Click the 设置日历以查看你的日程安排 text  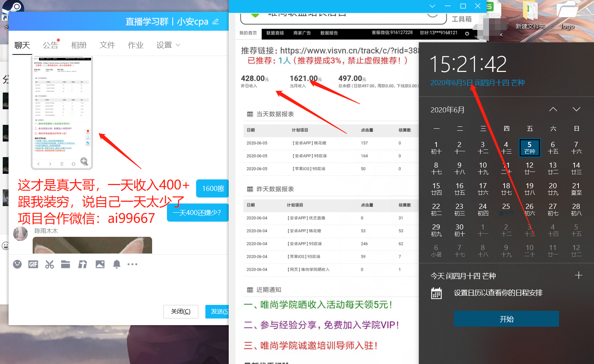(x=498, y=293)
